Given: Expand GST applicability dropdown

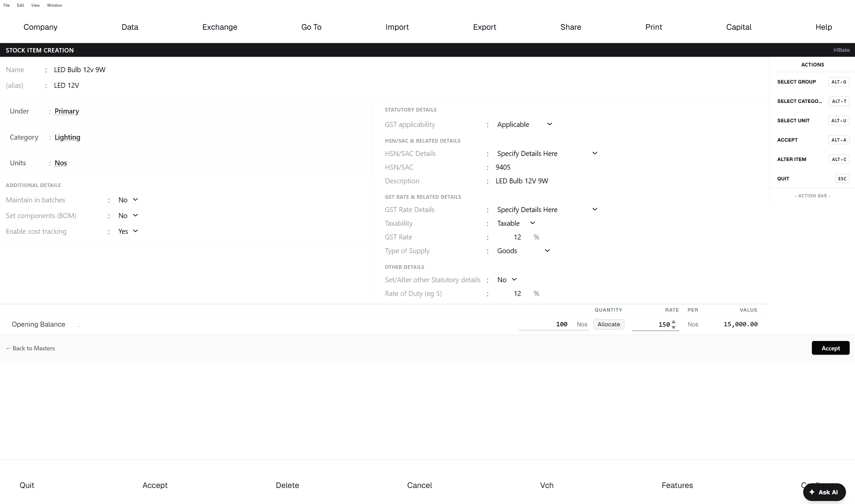Looking at the screenshot, I should point(525,124).
